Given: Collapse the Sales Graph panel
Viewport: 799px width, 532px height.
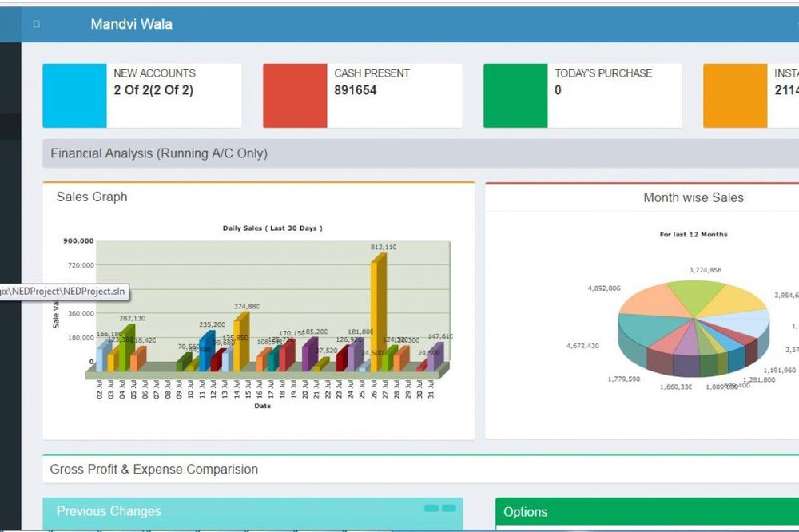Looking at the screenshot, I should click(90, 197).
